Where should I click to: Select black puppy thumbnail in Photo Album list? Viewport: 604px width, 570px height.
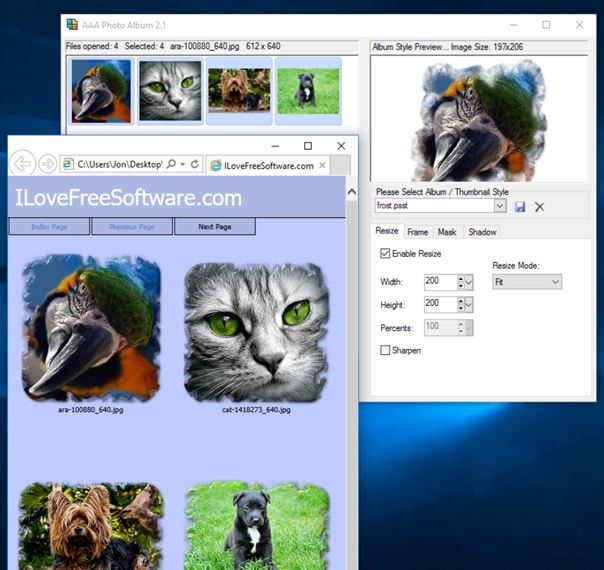pyautogui.click(x=308, y=91)
